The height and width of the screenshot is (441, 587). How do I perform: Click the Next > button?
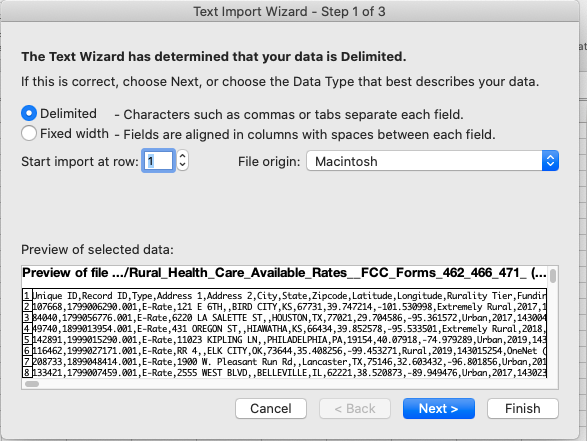439,408
